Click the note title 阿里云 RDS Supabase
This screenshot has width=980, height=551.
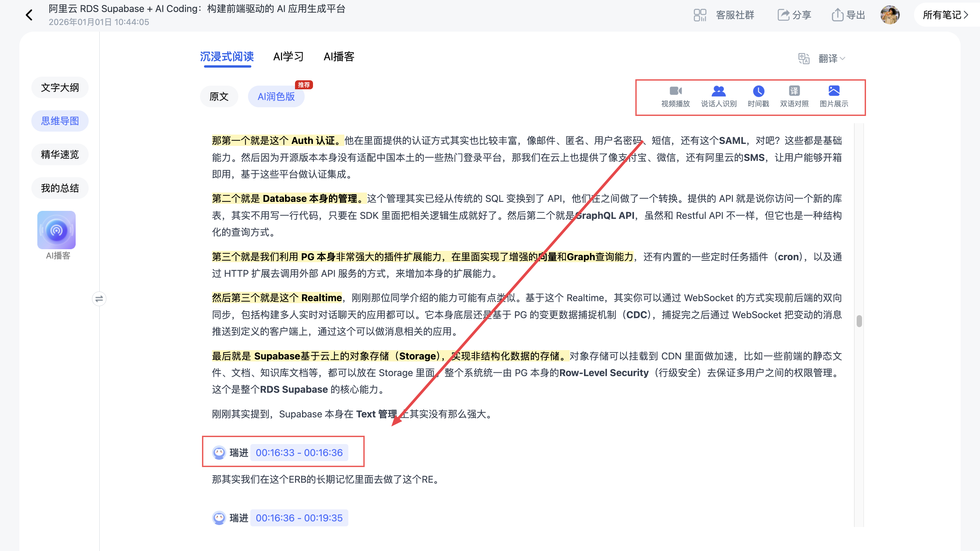197,9
